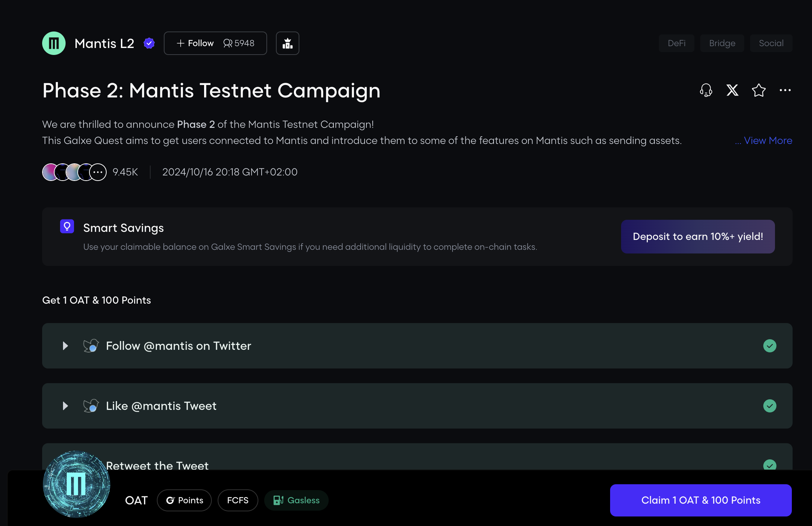Open the support headset icon
This screenshot has height=526, width=812.
(x=706, y=90)
